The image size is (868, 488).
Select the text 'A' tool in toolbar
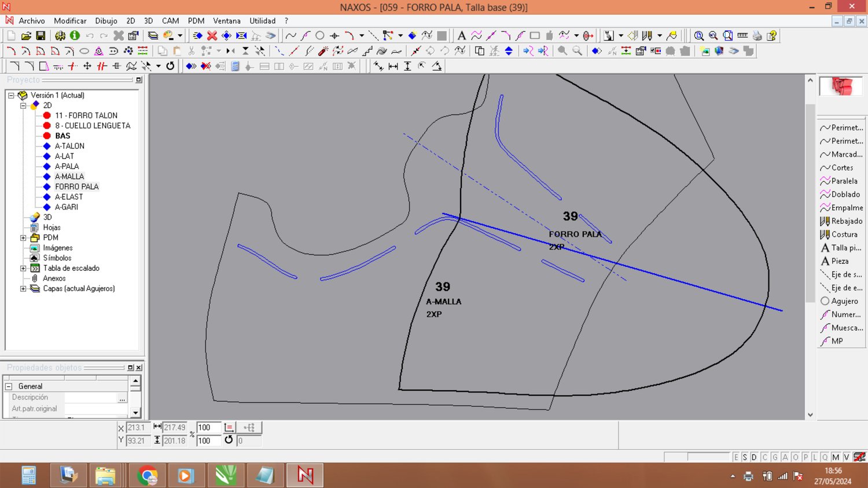[461, 36]
